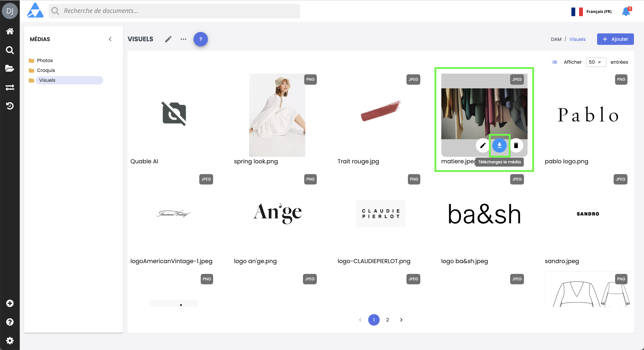644x350 pixels.
Task: Open the Trait rouge.jpg thumbnail
Action: [381, 111]
